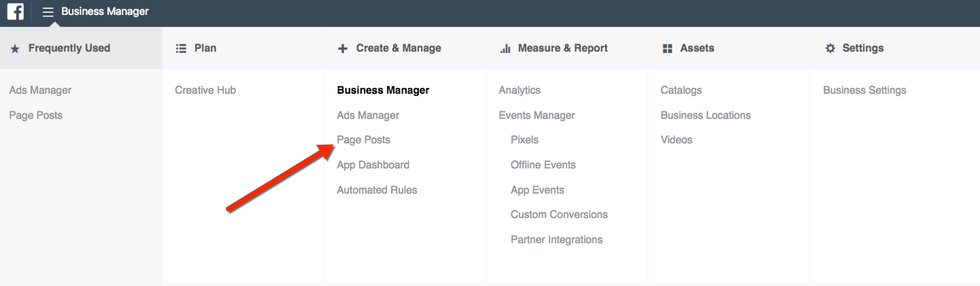Open Ads Manager under Frequently Used

click(x=40, y=90)
